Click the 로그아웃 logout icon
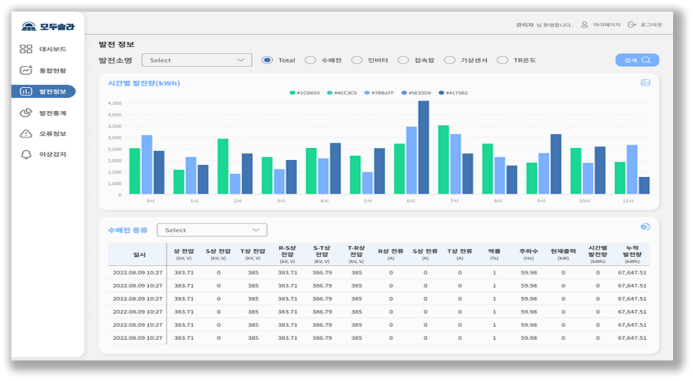 click(x=632, y=25)
